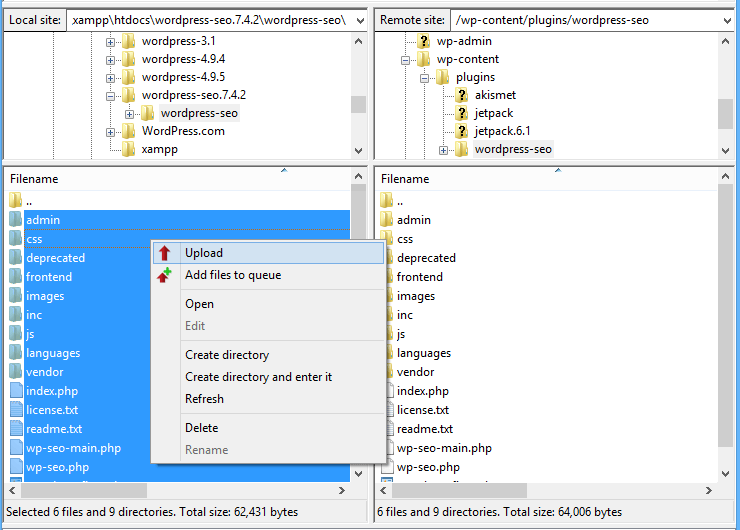Choose Create directory option

(x=268, y=355)
